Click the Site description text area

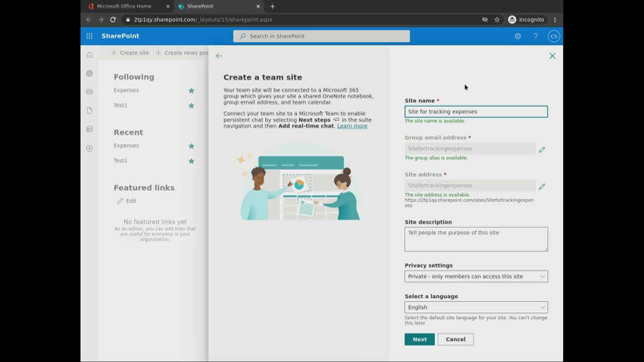476,239
